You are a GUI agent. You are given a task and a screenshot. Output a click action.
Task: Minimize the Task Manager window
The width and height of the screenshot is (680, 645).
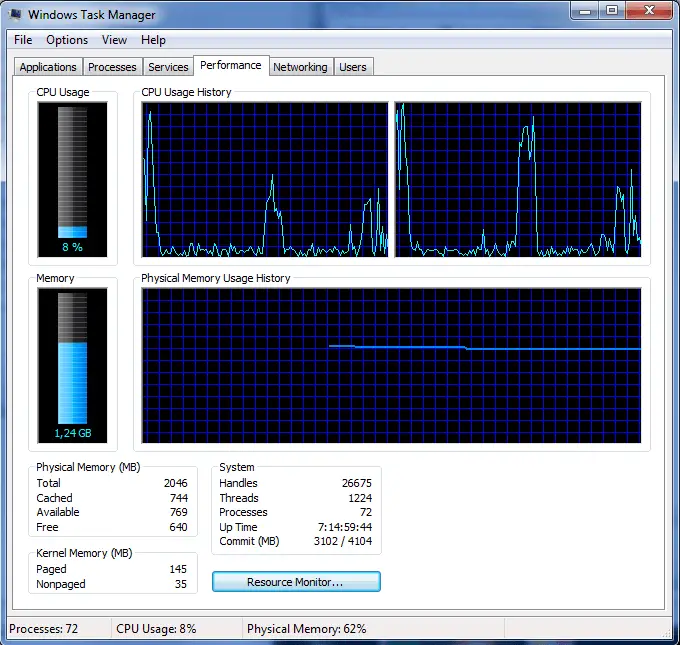(x=585, y=10)
